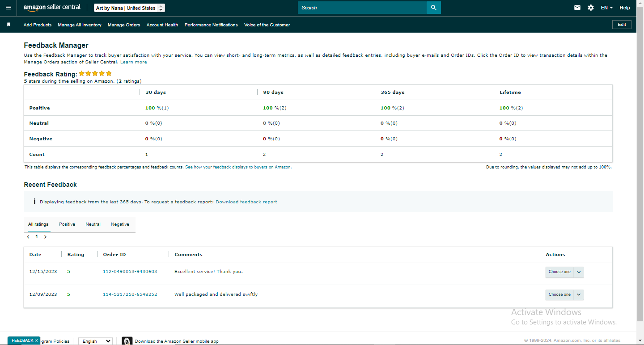The height and width of the screenshot is (345, 644).
Task: Open Performance Notifications
Action: tap(211, 25)
